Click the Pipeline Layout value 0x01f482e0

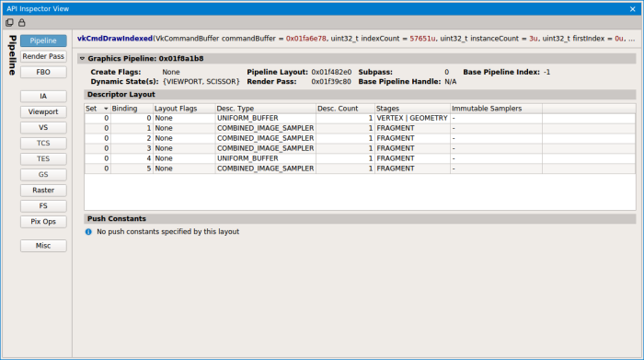(x=331, y=72)
